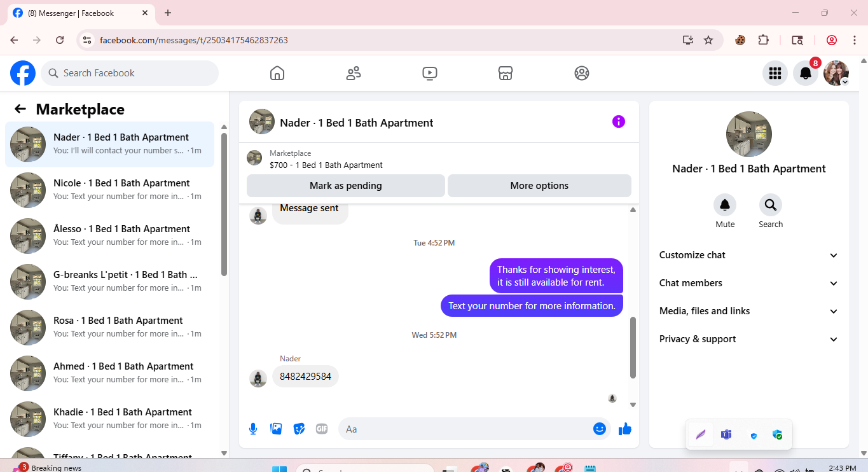Click the Search Facebook field
The height and width of the screenshot is (472, 868).
(130, 73)
